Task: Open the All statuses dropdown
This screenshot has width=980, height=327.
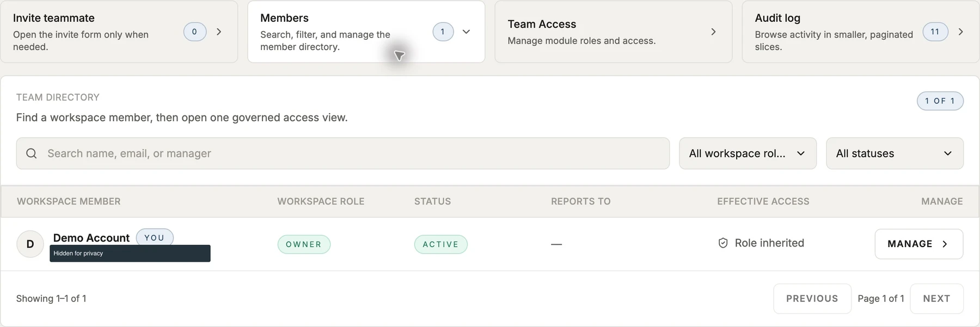Action: (x=895, y=153)
